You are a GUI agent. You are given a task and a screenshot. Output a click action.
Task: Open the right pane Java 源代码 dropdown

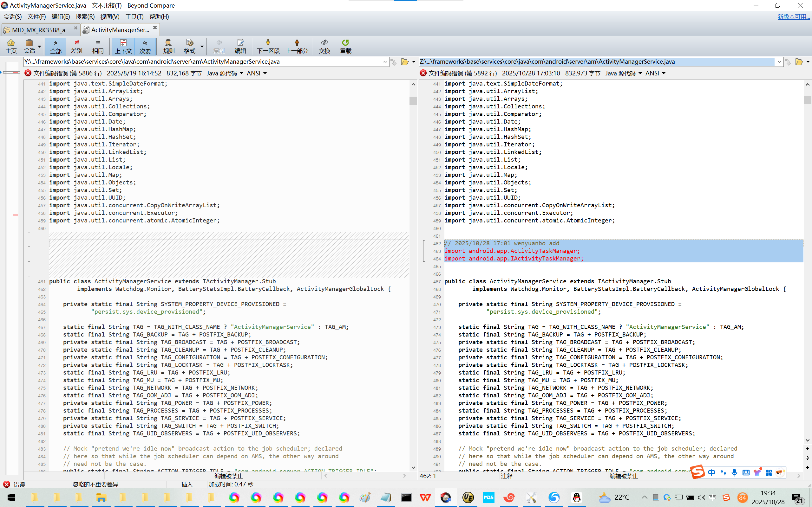(623, 73)
